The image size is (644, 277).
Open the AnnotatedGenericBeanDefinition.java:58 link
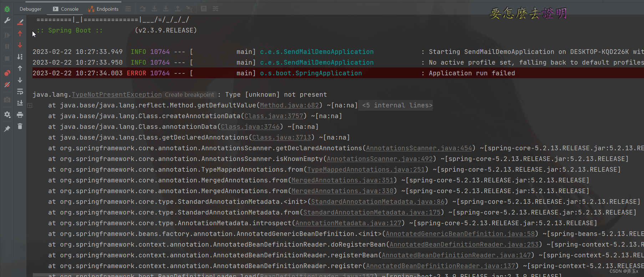(x=460, y=234)
